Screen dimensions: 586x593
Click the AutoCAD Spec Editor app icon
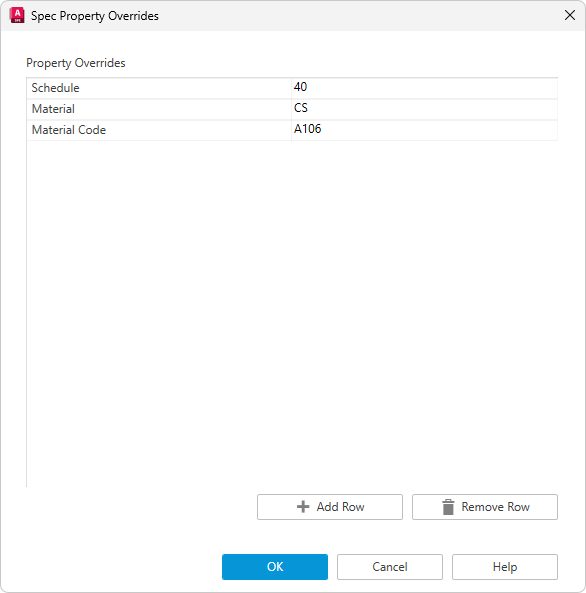pos(17,16)
